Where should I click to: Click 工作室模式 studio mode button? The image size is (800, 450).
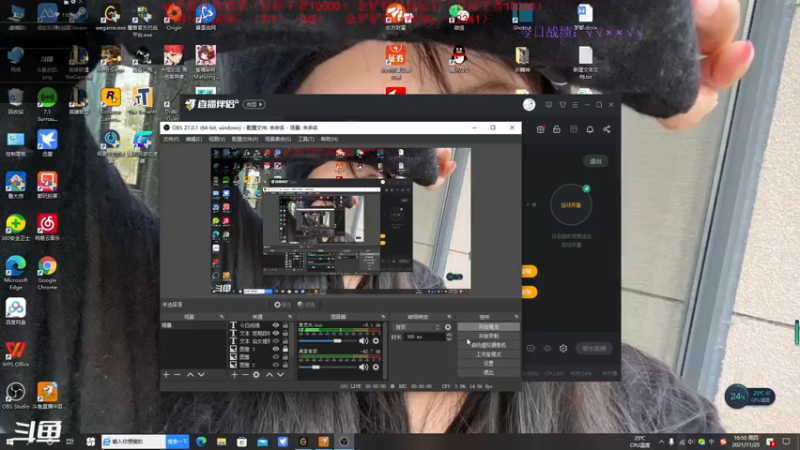[488, 354]
